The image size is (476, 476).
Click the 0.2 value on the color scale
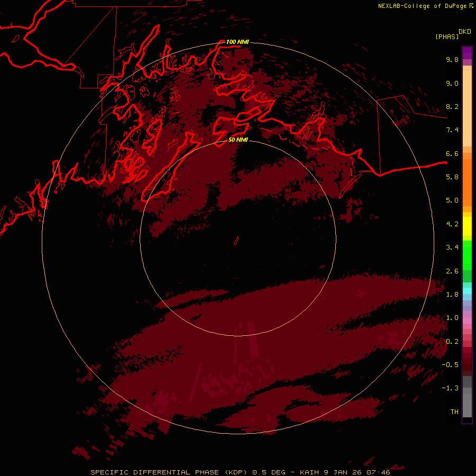[452, 342]
